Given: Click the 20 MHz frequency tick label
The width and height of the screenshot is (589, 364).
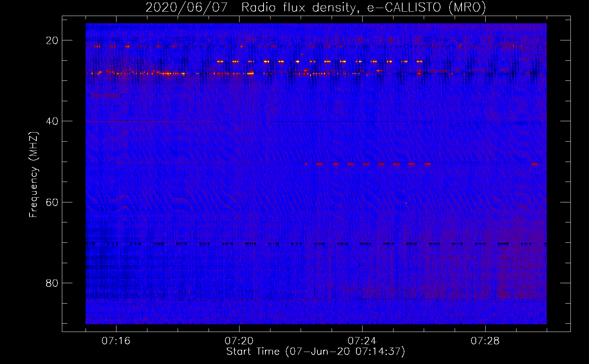Looking at the screenshot, I should pyautogui.click(x=52, y=40).
